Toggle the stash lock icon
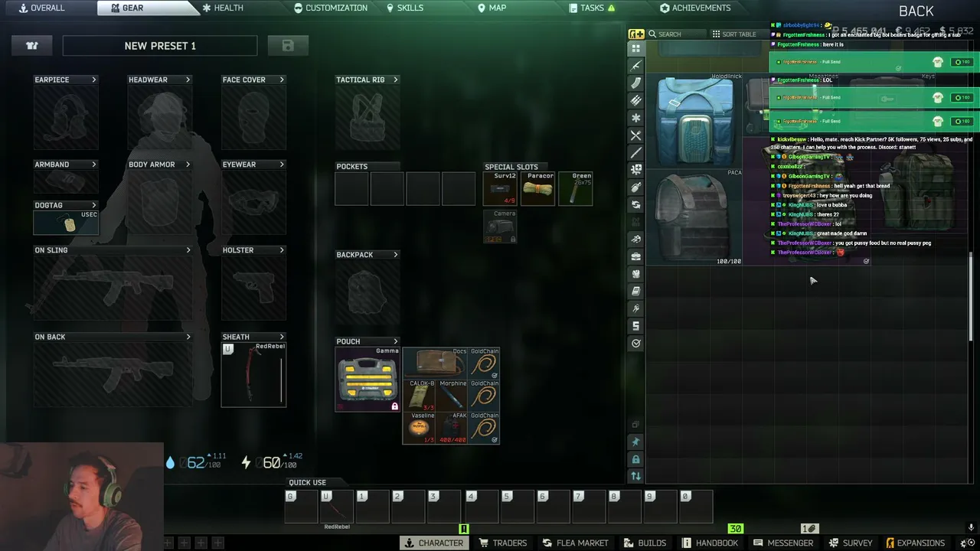Viewport: 980px width, 551px height. point(635,459)
